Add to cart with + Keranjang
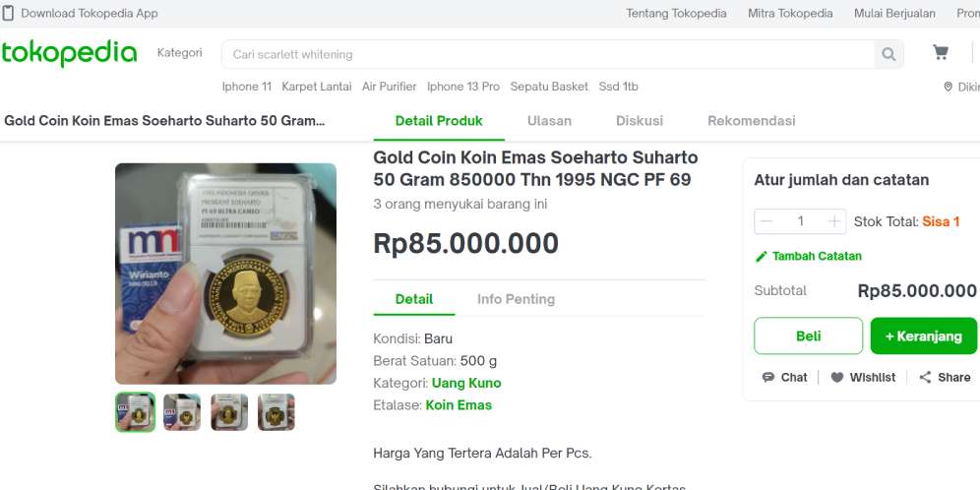Viewport: 980px width, 490px height. coord(923,337)
